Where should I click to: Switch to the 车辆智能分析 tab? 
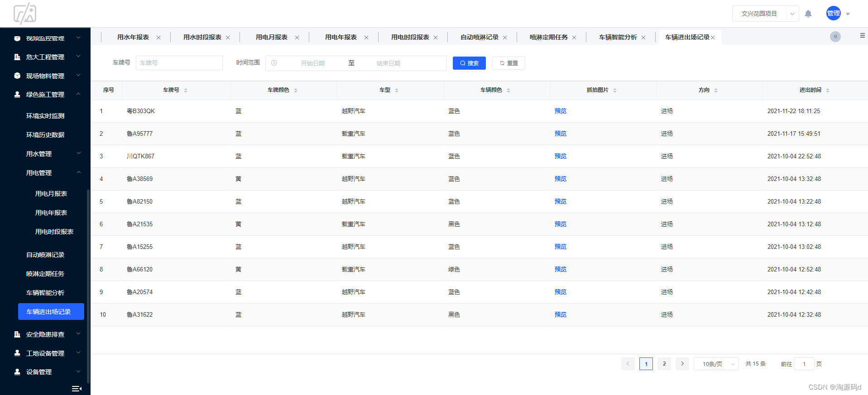point(618,37)
